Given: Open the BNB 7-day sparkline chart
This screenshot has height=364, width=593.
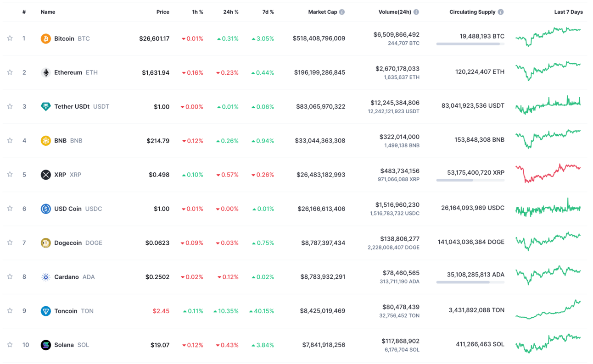Looking at the screenshot, I should 548,139.
